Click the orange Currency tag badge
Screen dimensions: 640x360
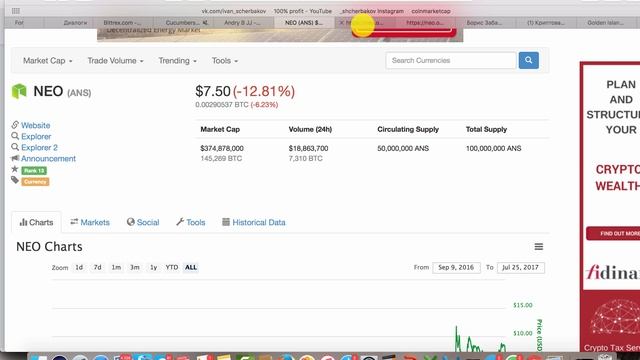point(35,182)
